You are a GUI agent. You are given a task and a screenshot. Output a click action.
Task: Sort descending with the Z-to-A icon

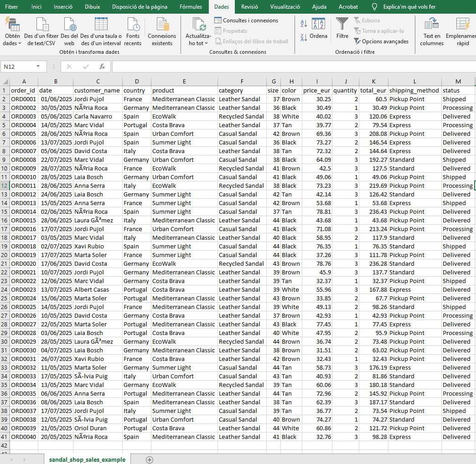[304, 37]
